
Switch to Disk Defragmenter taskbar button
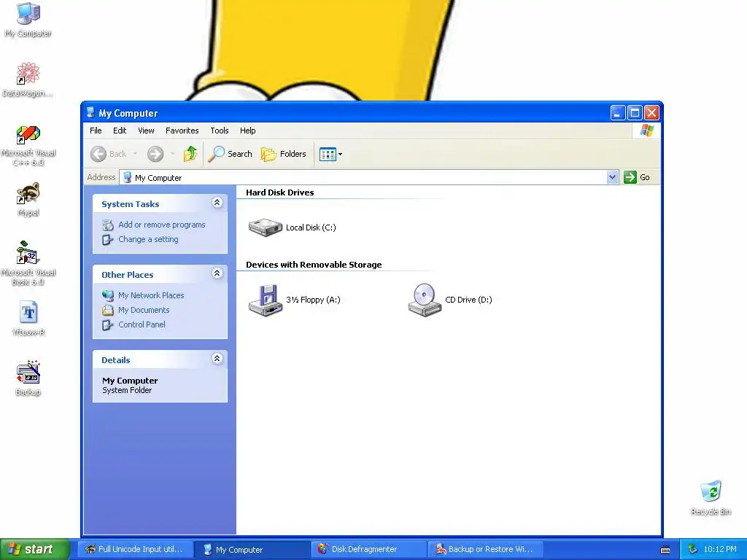(x=368, y=549)
